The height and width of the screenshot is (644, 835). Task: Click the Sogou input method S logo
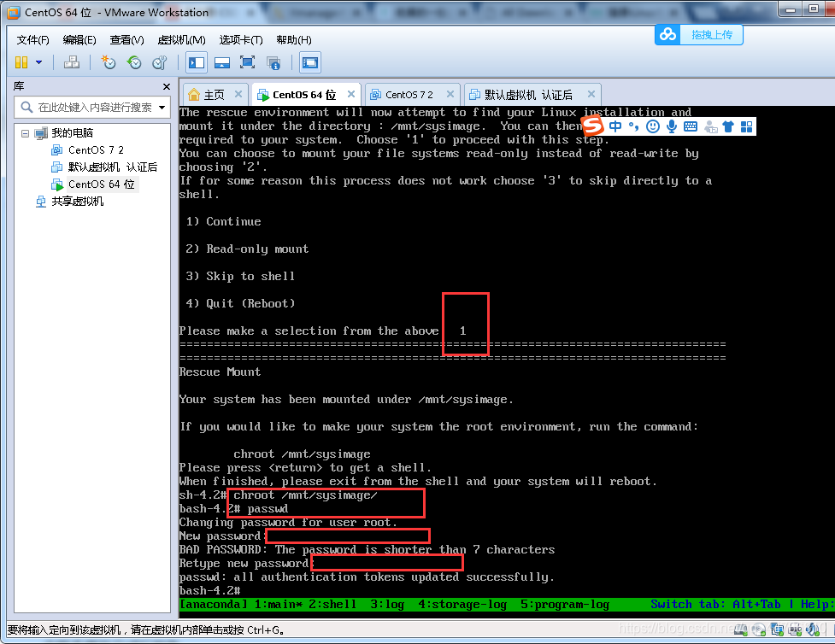coord(592,126)
